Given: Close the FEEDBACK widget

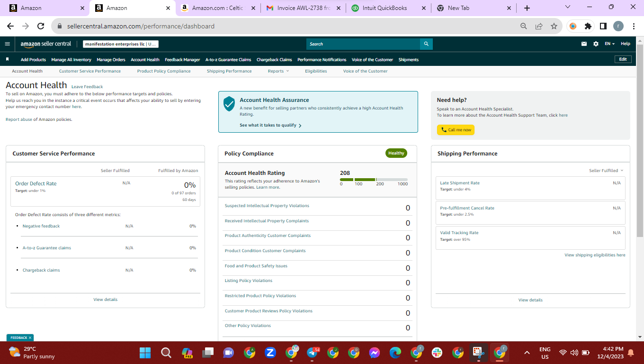Looking at the screenshot, I should click(x=30, y=337).
